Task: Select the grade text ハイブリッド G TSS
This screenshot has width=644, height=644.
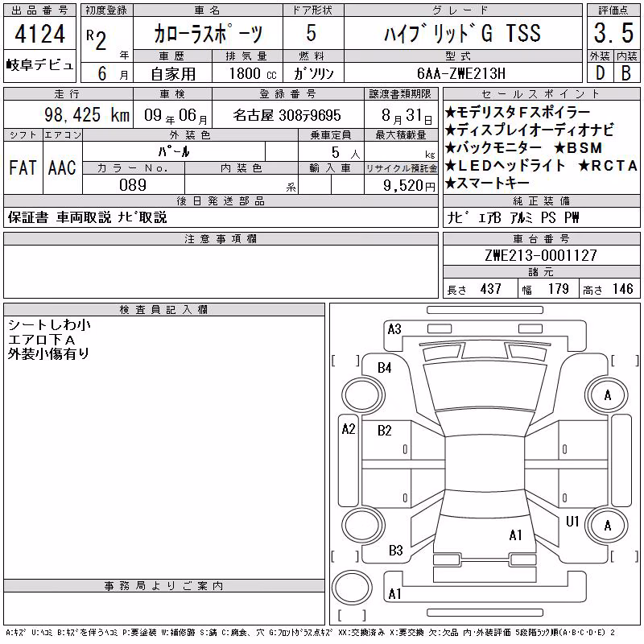Action: coord(462,34)
